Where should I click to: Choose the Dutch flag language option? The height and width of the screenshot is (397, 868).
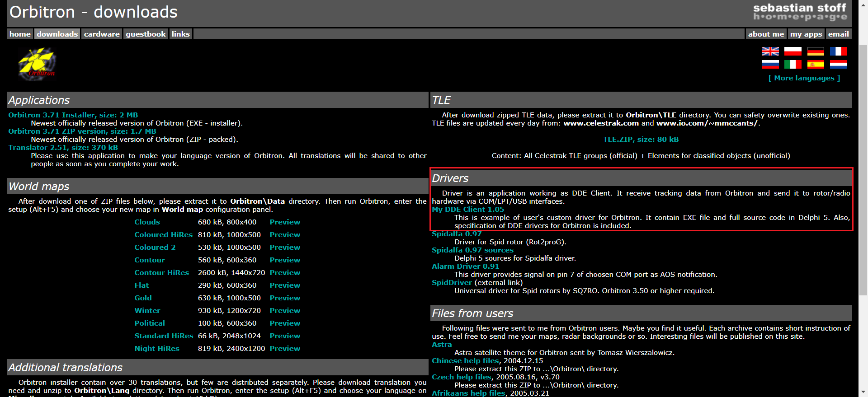tap(838, 65)
